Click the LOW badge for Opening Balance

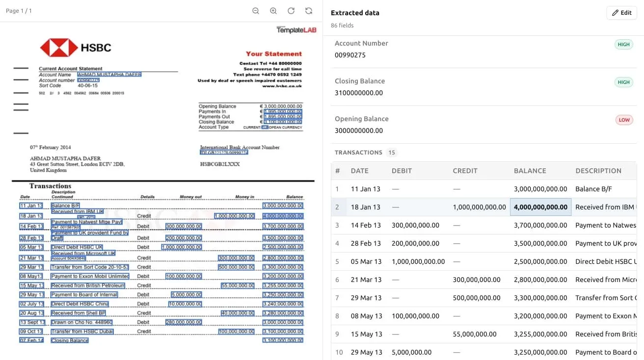pyautogui.click(x=624, y=120)
